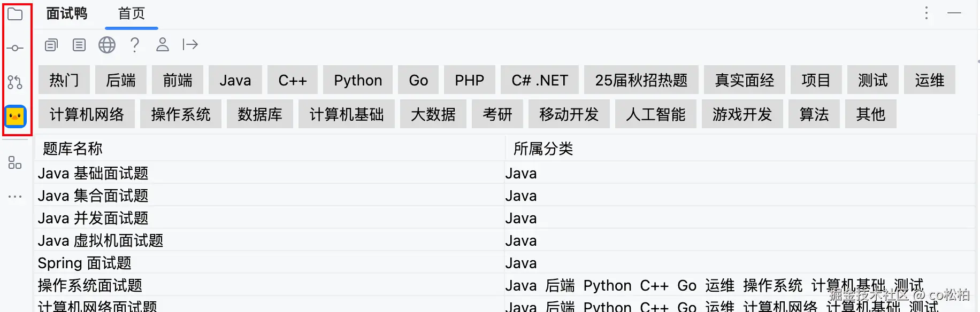Screen dimensions: 980x312
Task: Show more tool windows via ellipsis
Action: [15, 197]
